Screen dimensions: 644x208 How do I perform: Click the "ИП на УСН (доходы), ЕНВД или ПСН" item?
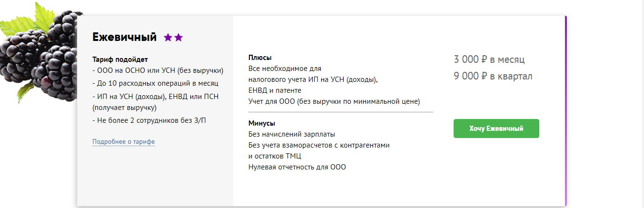[x=156, y=96]
